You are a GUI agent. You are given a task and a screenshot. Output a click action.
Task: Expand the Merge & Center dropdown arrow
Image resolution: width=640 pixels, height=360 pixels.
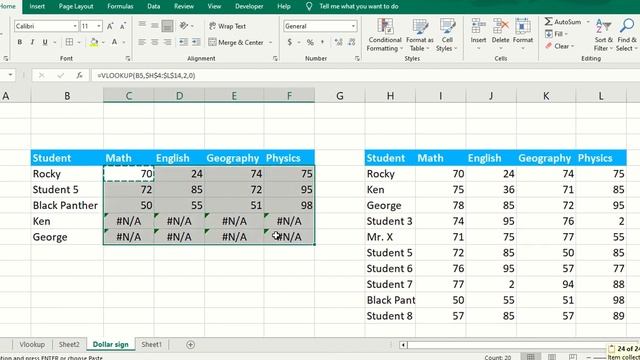[x=271, y=42]
